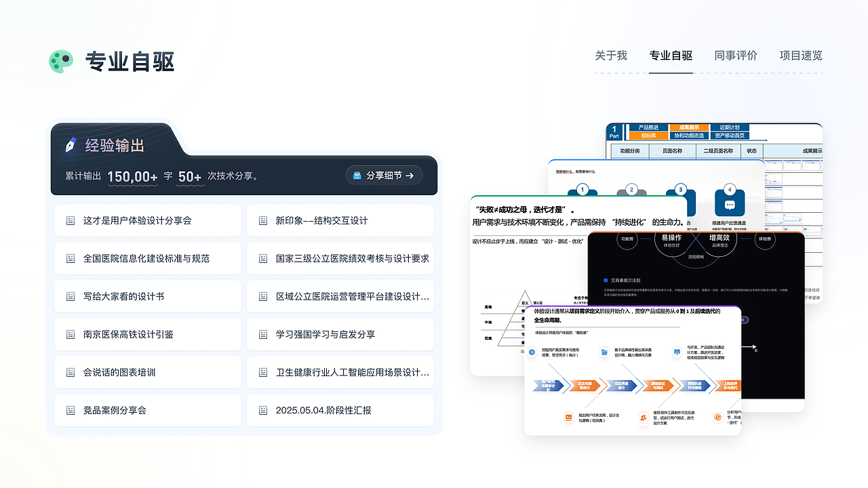
Task: Switch to the 同事评价 tab
Action: [x=736, y=56]
